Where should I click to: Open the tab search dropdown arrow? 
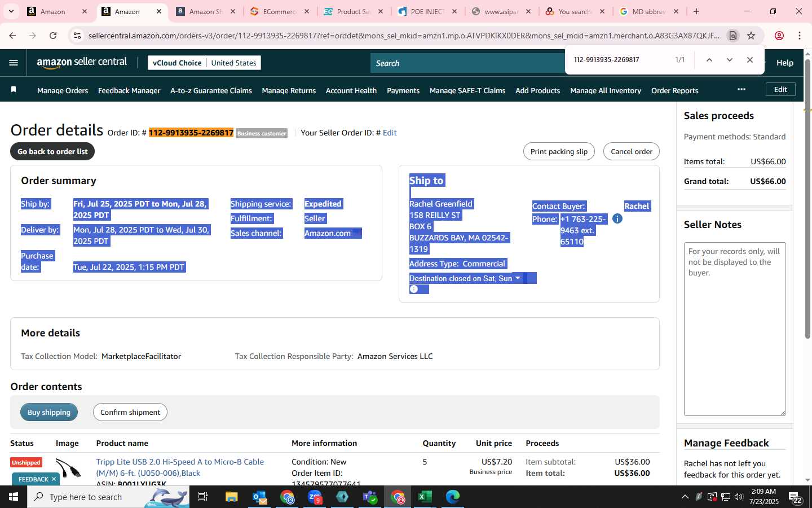[11, 11]
